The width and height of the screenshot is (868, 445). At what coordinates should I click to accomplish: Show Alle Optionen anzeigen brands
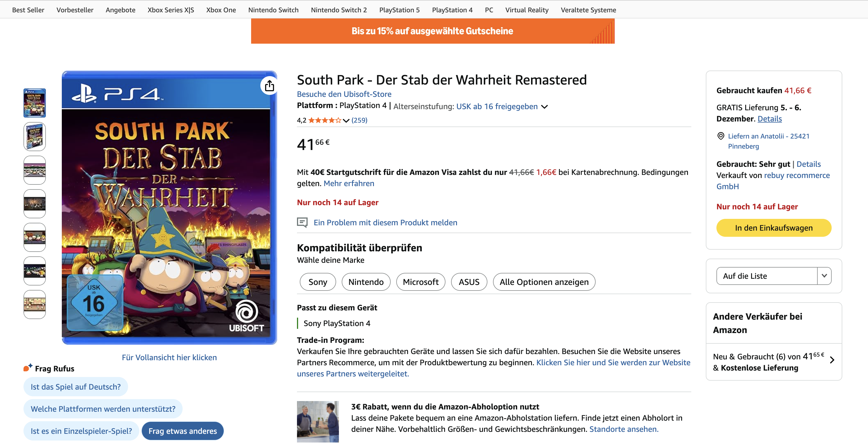(544, 282)
